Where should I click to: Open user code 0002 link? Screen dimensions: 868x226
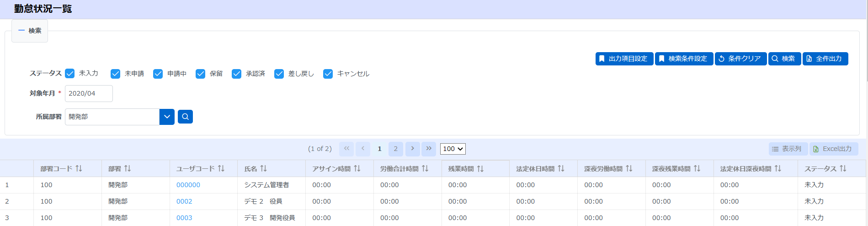(184, 201)
